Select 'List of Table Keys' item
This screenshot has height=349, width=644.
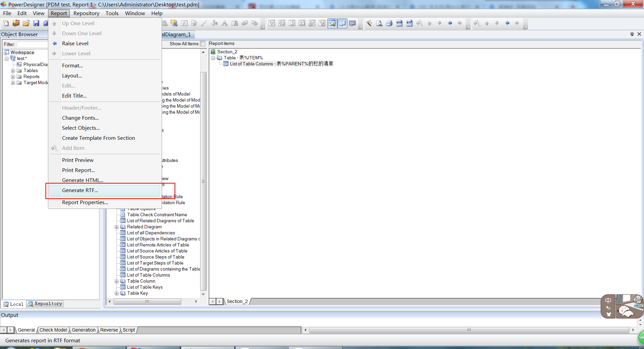coord(145,287)
